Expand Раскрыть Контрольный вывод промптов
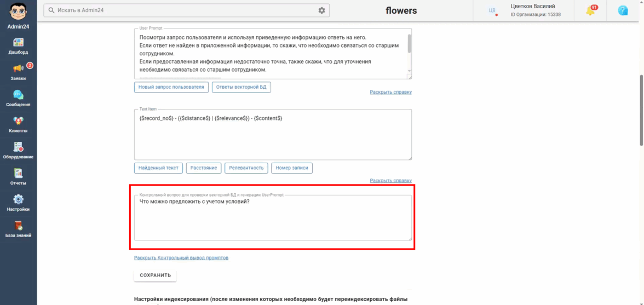The height and width of the screenshot is (305, 644). click(181, 258)
